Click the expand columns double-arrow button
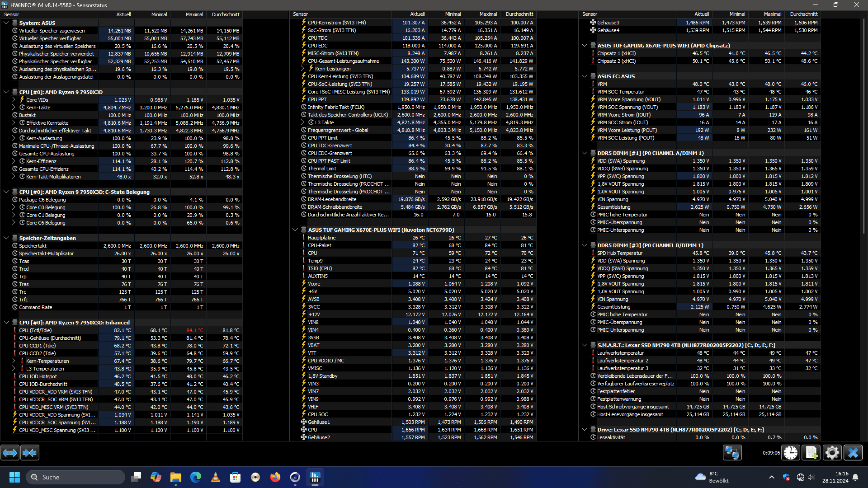 [10, 452]
